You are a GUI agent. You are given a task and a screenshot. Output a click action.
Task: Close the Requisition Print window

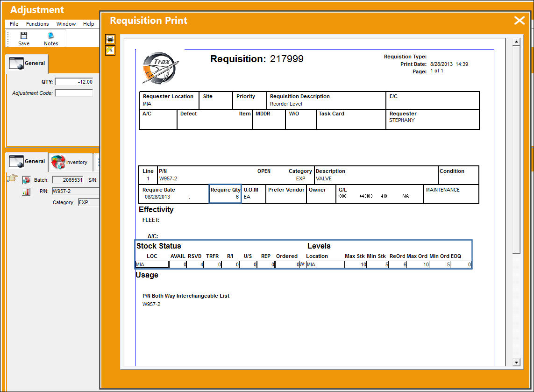519,21
